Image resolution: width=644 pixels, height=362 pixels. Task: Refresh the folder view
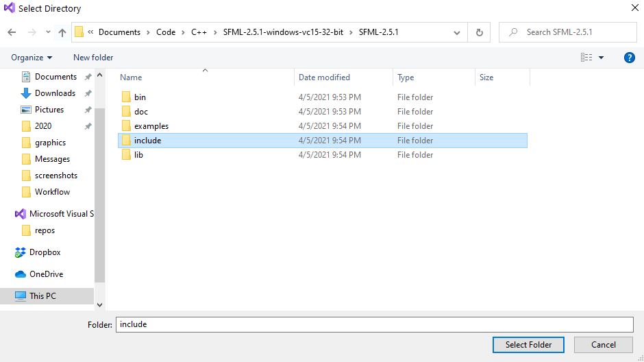coord(480,32)
